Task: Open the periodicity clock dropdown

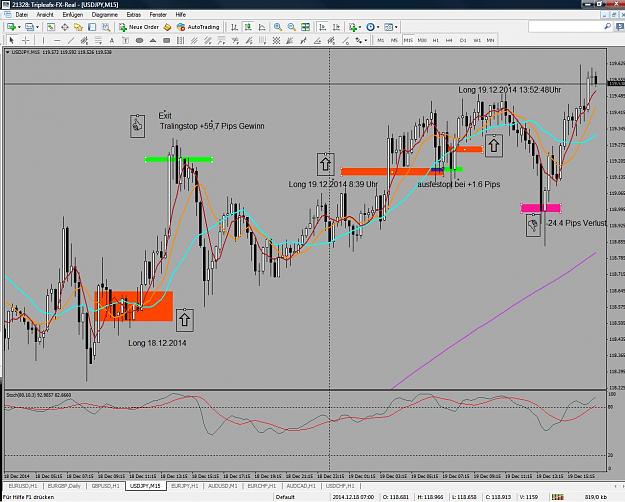Action: 373,27
